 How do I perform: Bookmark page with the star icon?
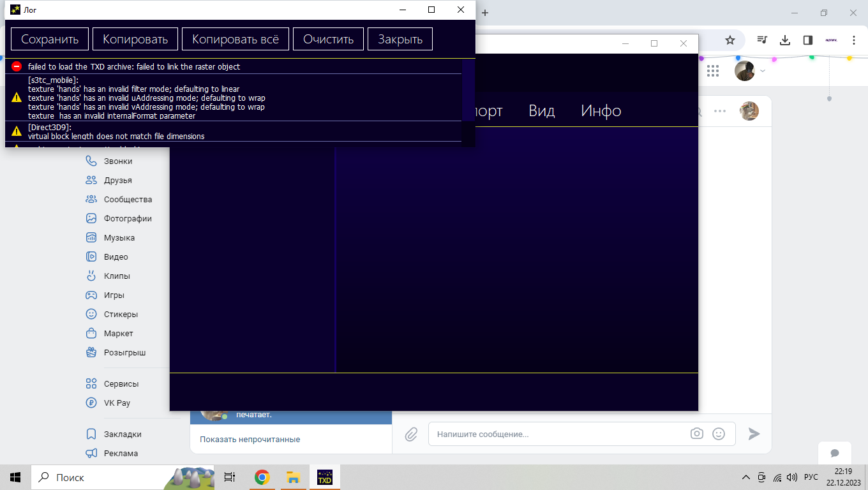pos(730,40)
